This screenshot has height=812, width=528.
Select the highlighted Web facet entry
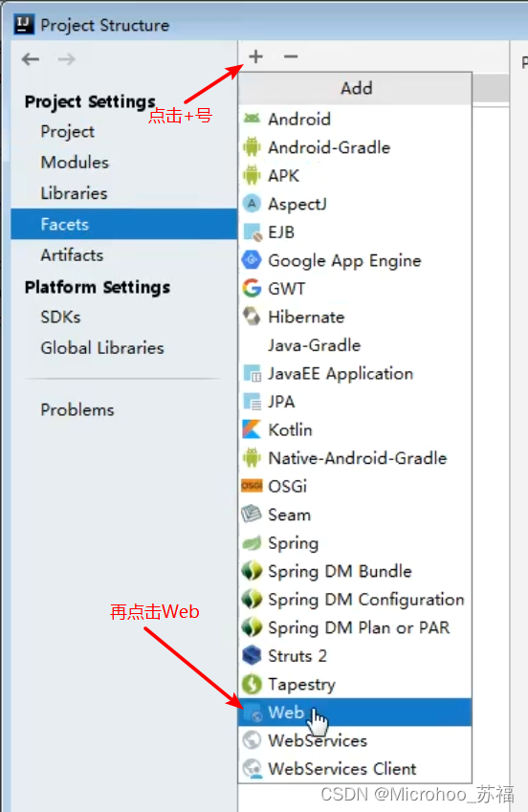click(x=355, y=712)
